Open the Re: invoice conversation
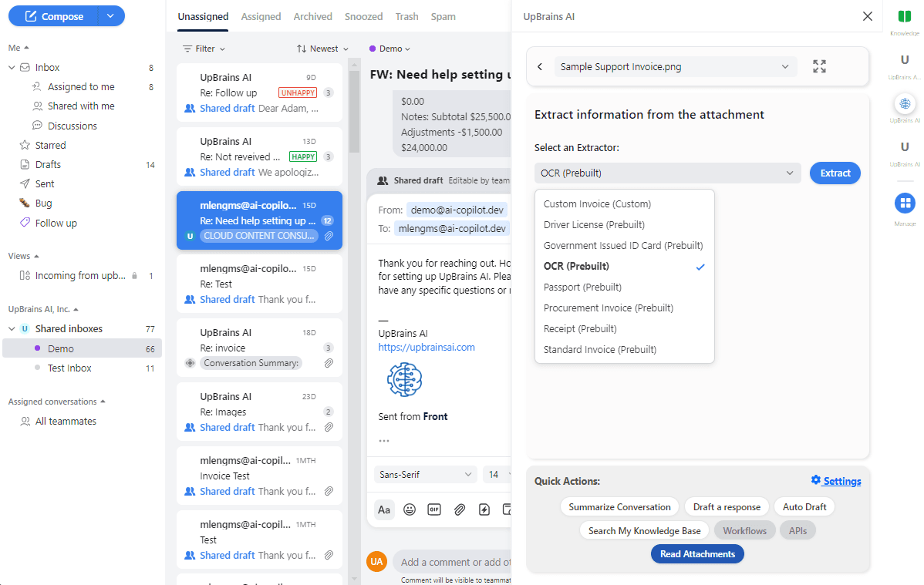This screenshot has width=924, height=585. tap(259, 348)
